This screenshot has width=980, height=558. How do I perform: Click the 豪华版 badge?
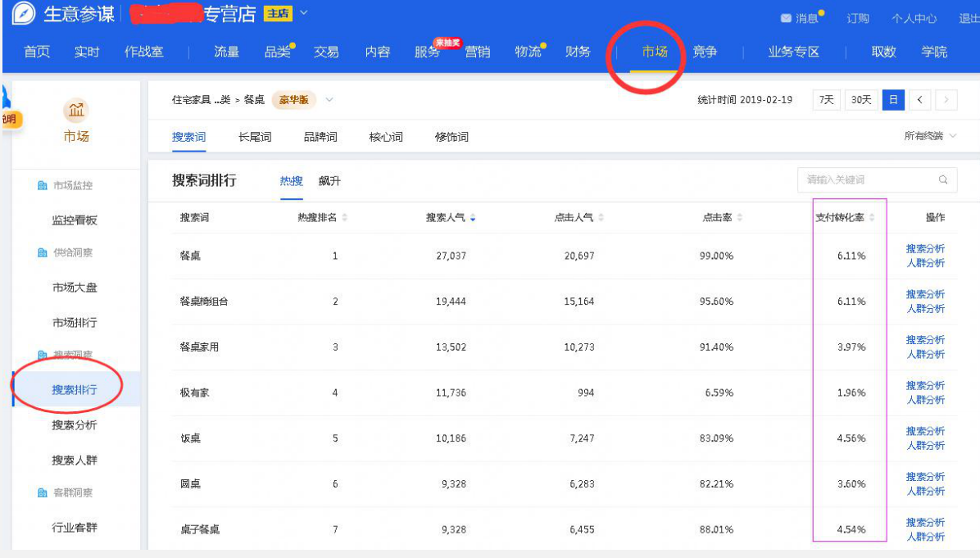293,100
